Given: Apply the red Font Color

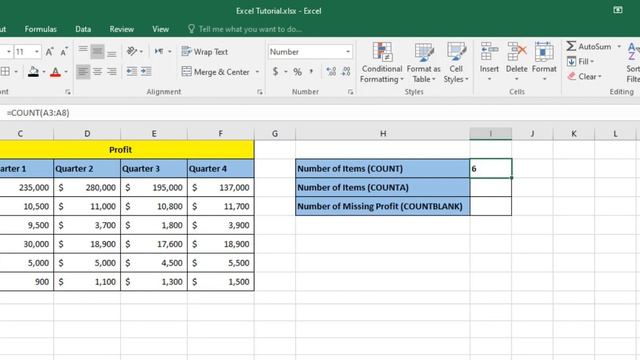Looking at the screenshot, I should point(55,72).
